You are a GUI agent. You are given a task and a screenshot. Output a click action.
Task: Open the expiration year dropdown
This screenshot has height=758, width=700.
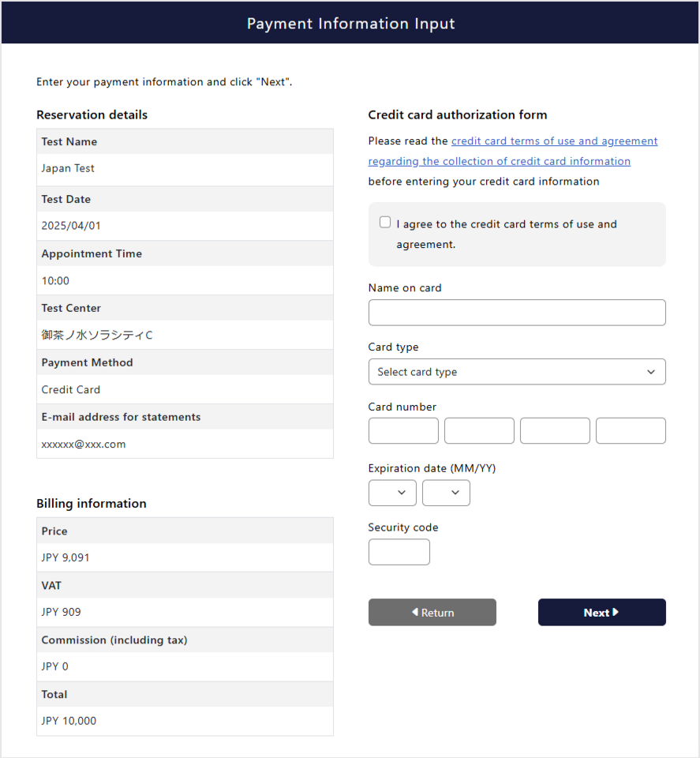click(x=446, y=492)
